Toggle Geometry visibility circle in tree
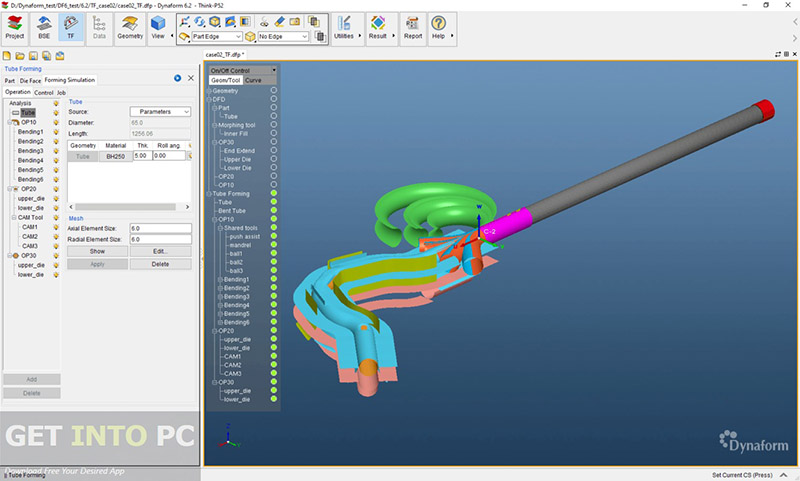The image size is (800, 481). 273,91
